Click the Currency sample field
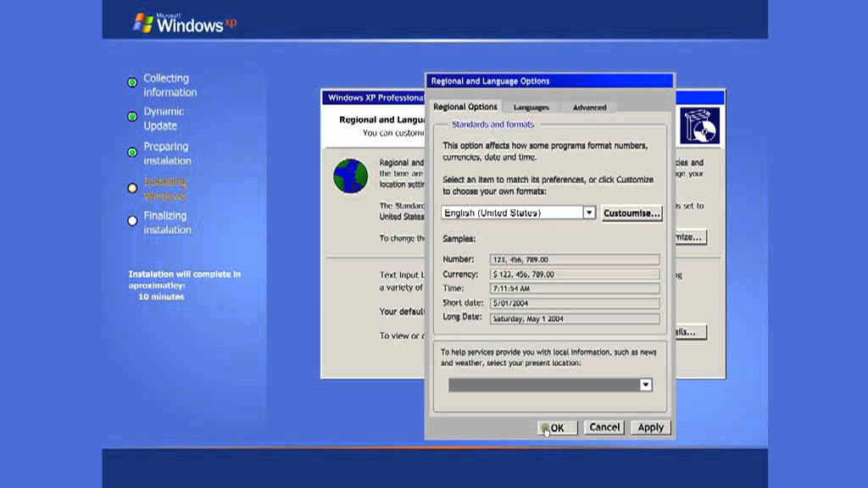The width and height of the screenshot is (868, 488). click(575, 274)
